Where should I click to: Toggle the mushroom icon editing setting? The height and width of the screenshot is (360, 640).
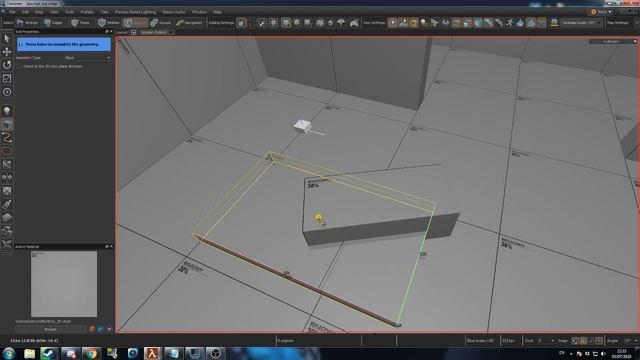341,23
